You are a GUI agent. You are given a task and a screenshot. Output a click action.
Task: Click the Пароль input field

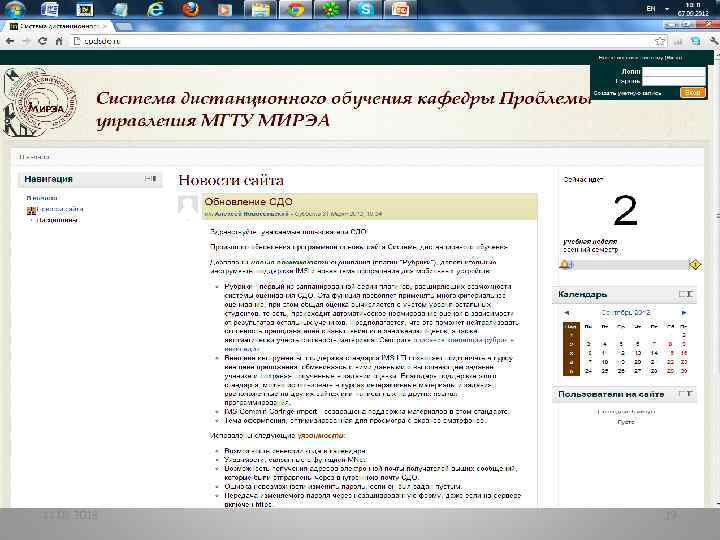(673, 81)
